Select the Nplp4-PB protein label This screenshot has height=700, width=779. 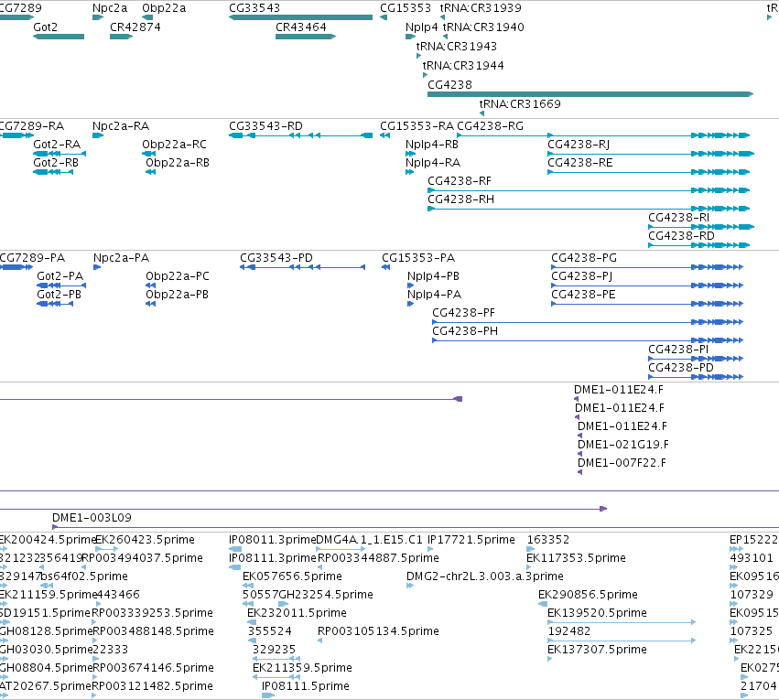pyautogui.click(x=433, y=276)
